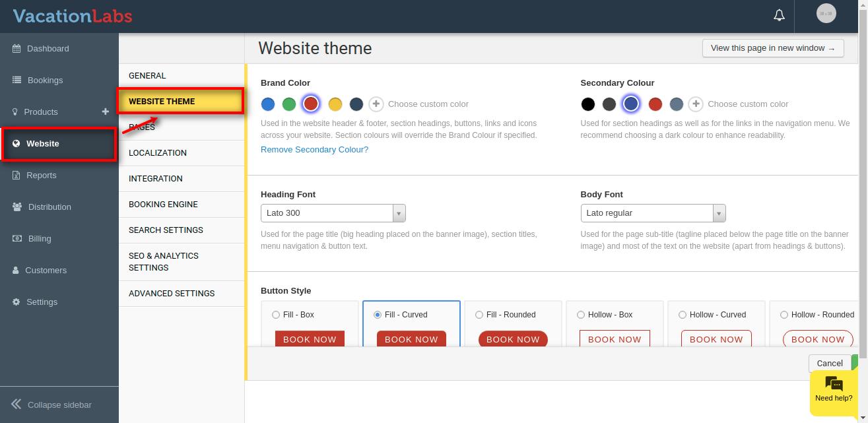Click the Collapse sidebar chevron icon

(x=17, y=405)
